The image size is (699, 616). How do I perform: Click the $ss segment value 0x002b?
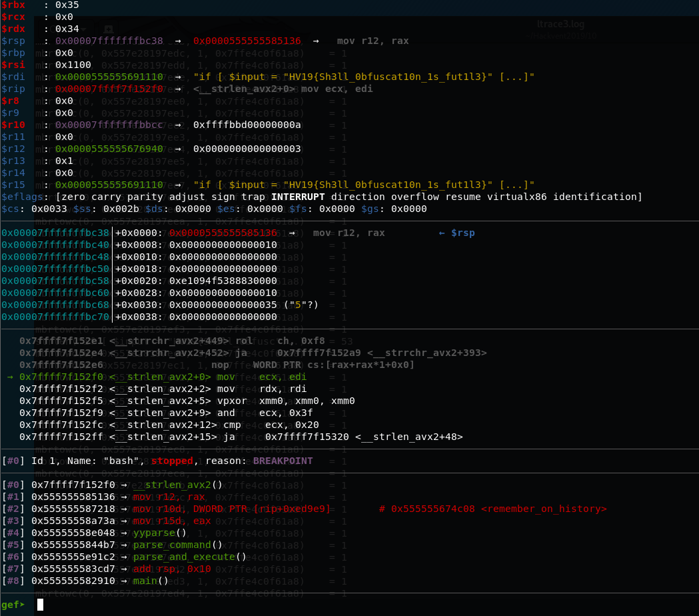121,209
